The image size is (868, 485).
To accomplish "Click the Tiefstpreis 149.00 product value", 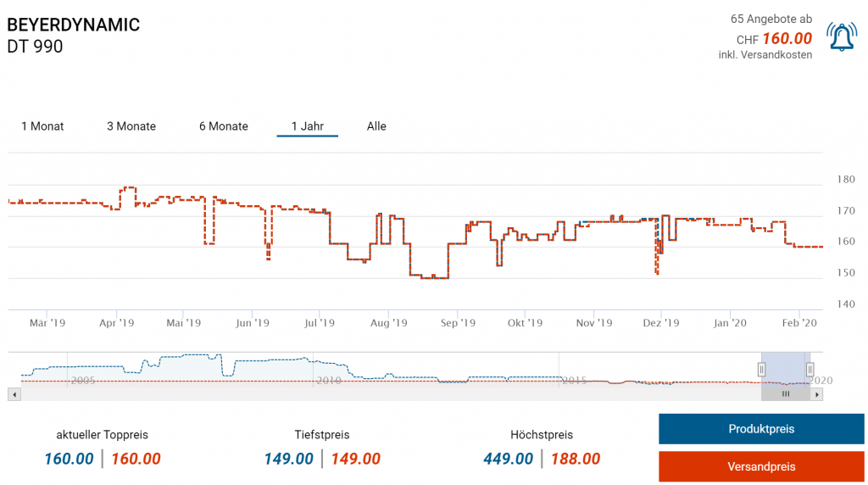I will 289,459.
